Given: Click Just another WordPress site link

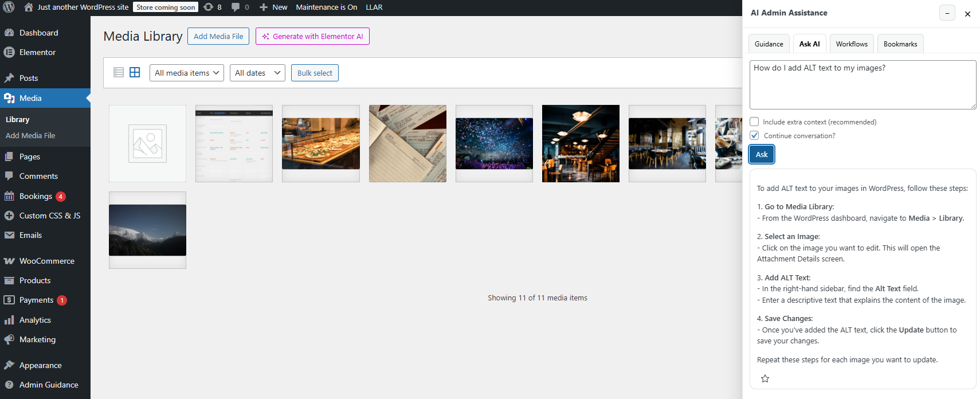Looking at the screenshot, I should [83, 7].
